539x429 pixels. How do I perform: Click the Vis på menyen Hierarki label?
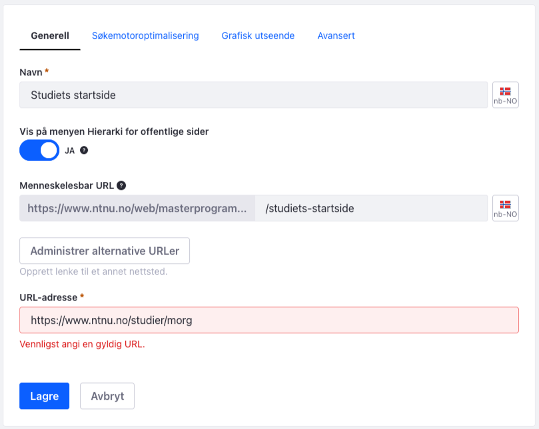click(x=114, y=132)
